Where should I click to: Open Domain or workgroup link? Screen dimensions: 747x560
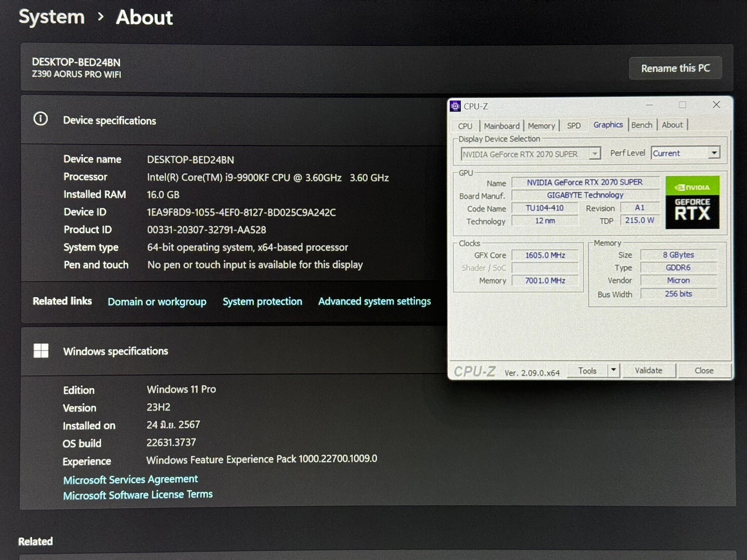(x=157, y=302)
